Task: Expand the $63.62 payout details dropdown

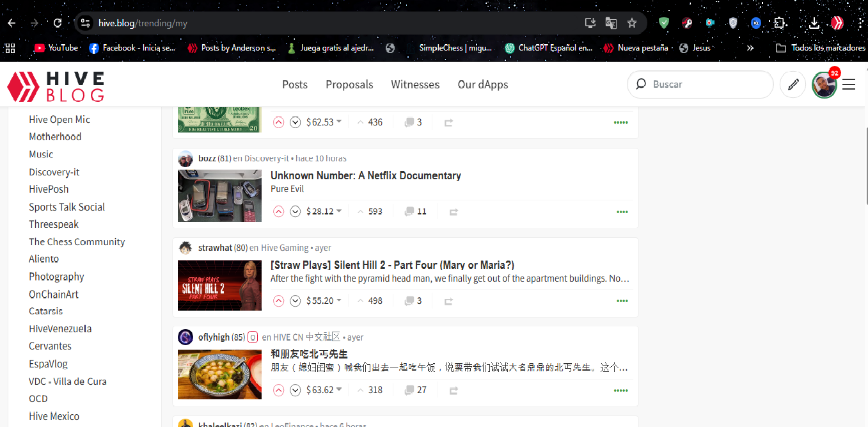Action: 339,390
